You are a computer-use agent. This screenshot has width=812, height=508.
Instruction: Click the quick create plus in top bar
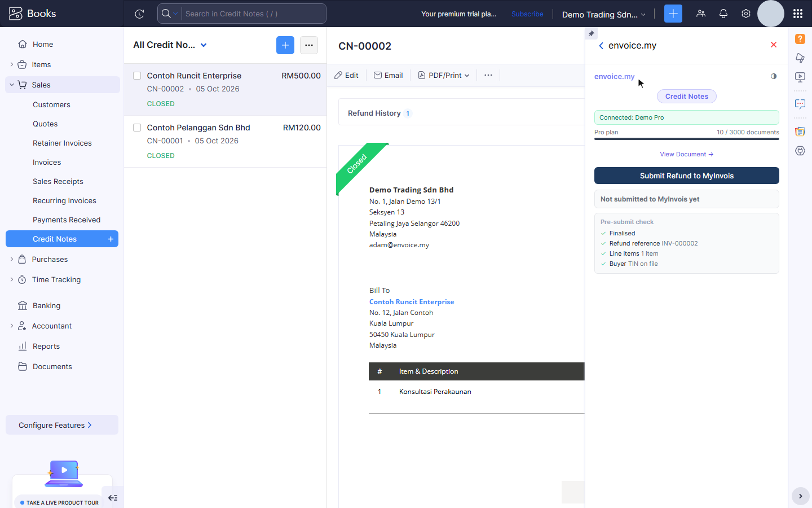[x=673, y=14]
